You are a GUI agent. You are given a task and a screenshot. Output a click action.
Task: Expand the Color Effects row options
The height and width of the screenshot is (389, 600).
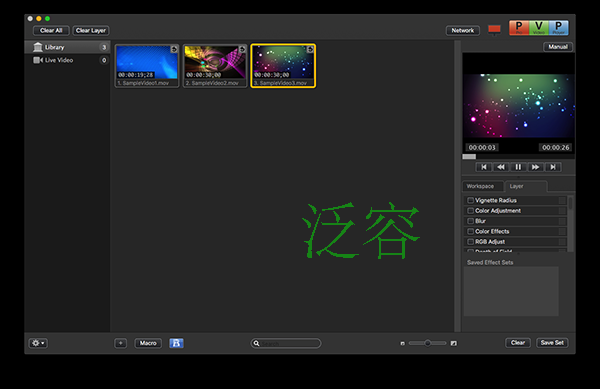(562, 231)
